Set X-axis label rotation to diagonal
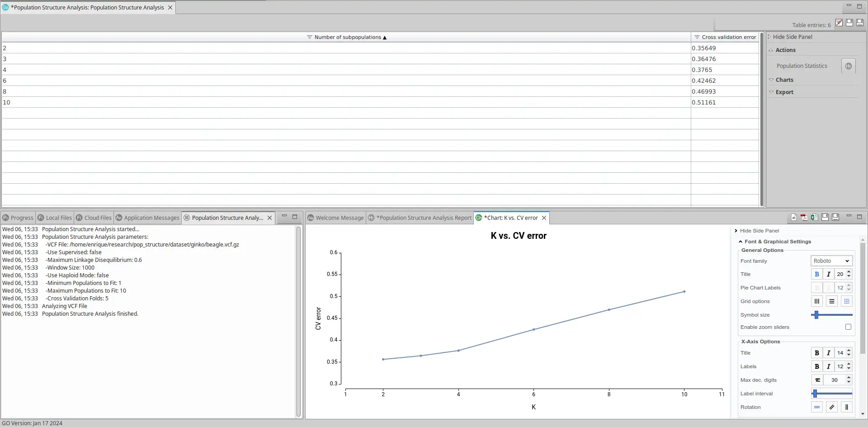868x427 pixels. (832, 407)
